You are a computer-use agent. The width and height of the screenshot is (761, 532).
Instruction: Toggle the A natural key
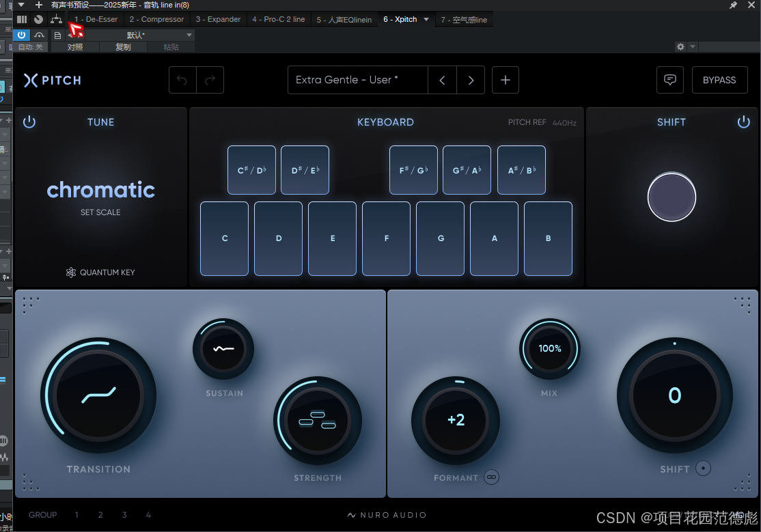click(x=494, y=238)
